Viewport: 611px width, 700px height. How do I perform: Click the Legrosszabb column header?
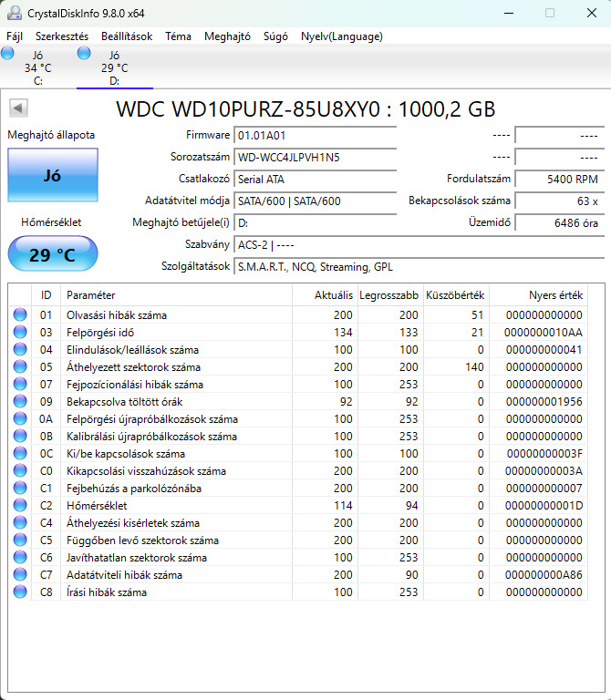pos(390,295)
